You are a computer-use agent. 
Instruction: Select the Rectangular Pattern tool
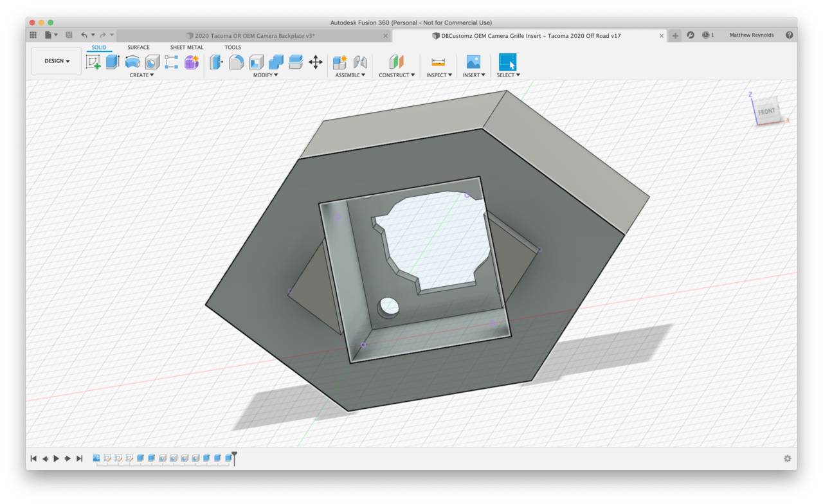172,62
